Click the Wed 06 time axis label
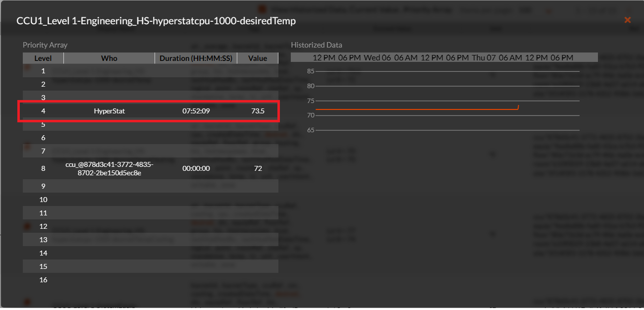The height and width of the screenshot is (310, 644). [377, 57]
